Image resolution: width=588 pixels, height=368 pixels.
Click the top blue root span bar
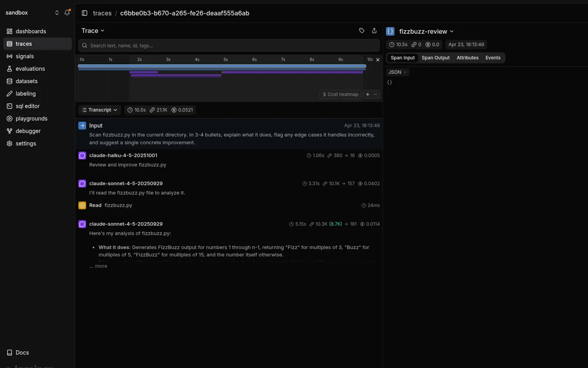(x=222, y=66)
